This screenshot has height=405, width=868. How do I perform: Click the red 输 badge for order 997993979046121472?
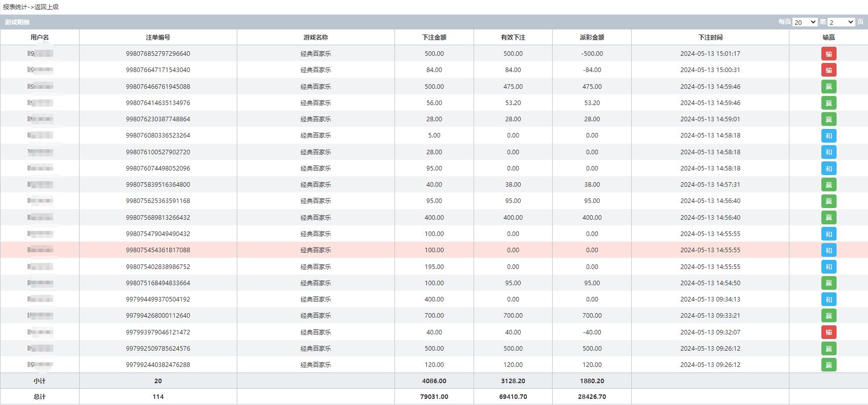pos(829,332)
